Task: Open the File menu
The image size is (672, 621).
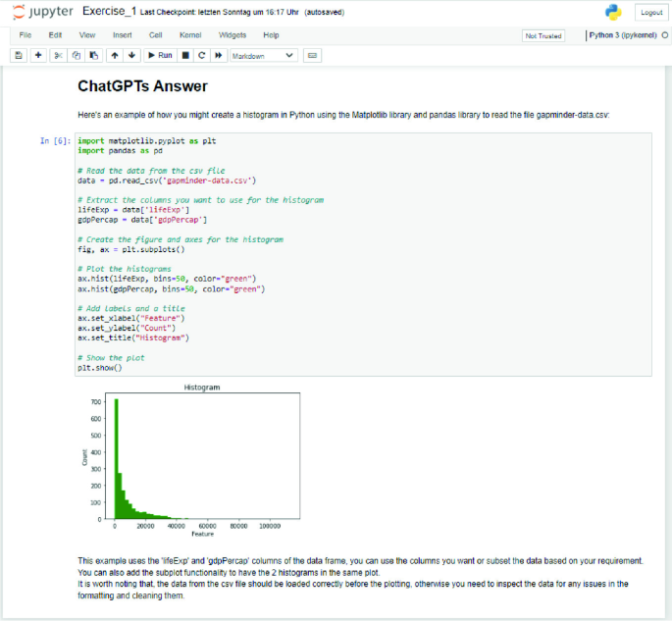Action: click(x=26, y=35)
